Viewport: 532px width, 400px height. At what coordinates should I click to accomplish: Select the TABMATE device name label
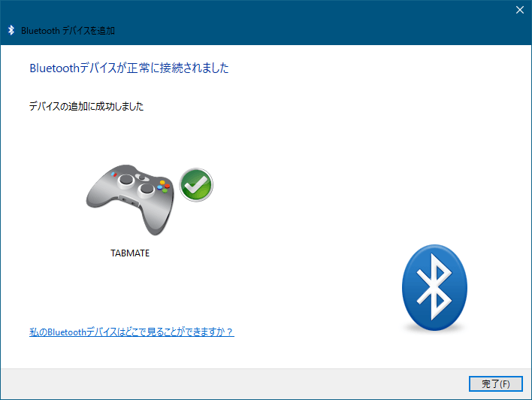(130, 253)
